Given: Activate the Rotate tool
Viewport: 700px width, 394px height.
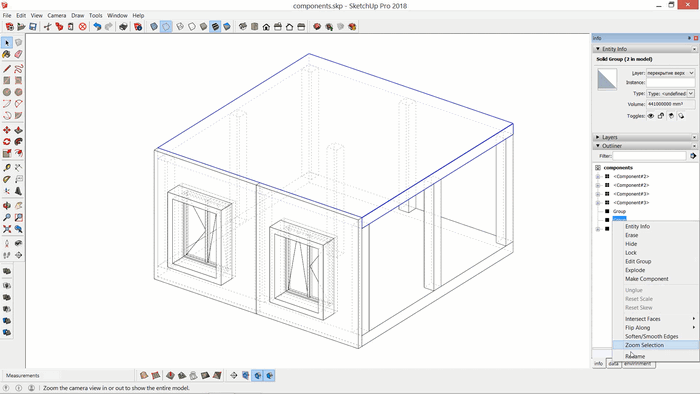Looking at the screenshot, I should click(7, 141).
